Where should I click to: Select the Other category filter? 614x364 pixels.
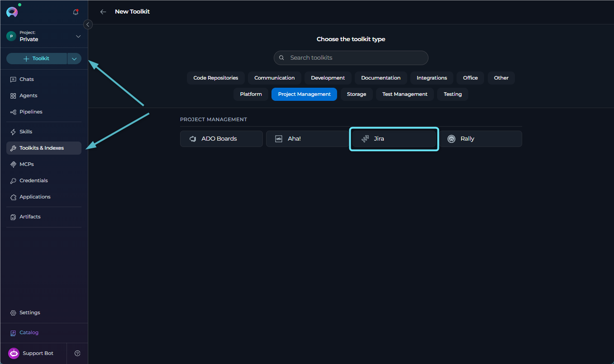[x=501, y=78]
